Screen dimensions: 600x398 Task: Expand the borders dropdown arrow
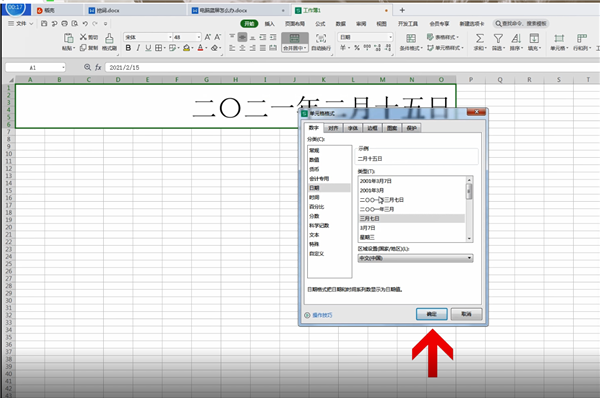[165, 48]
